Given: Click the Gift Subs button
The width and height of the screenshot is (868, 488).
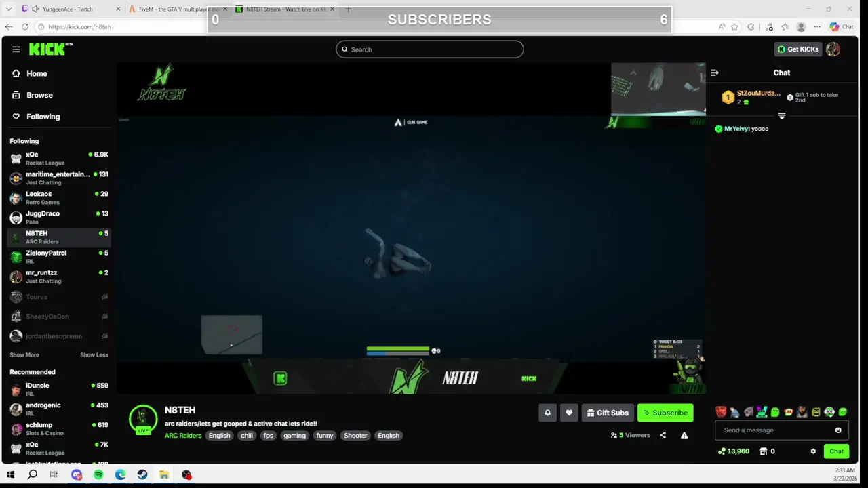Looking at the screenshot, I should pos(608,413).
